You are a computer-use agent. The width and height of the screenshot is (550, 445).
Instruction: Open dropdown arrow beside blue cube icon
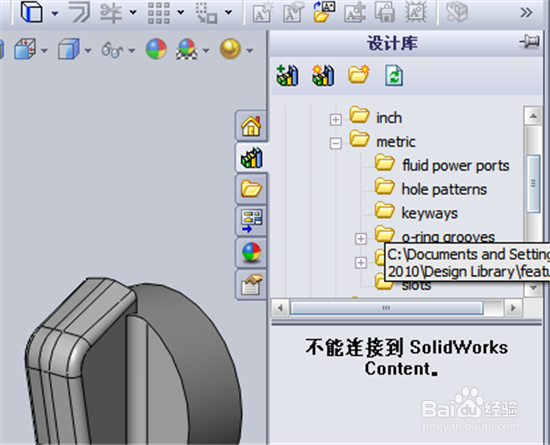[55, 14]
